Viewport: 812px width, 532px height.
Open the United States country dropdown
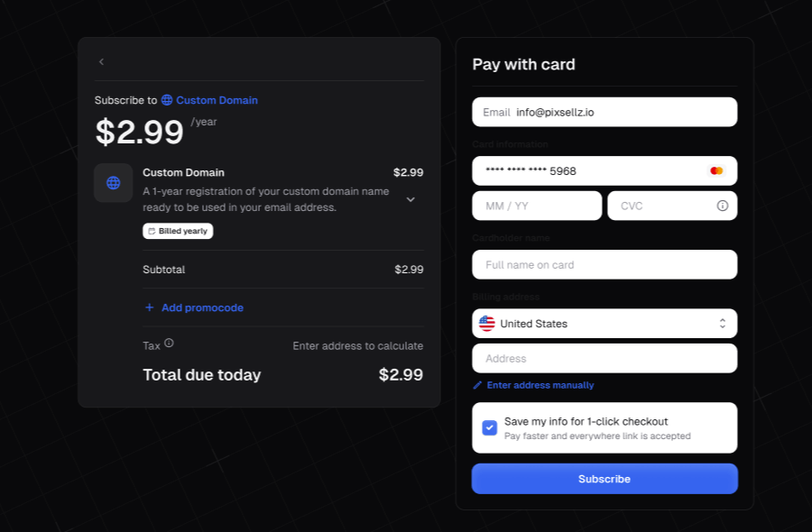pos(604,324)
